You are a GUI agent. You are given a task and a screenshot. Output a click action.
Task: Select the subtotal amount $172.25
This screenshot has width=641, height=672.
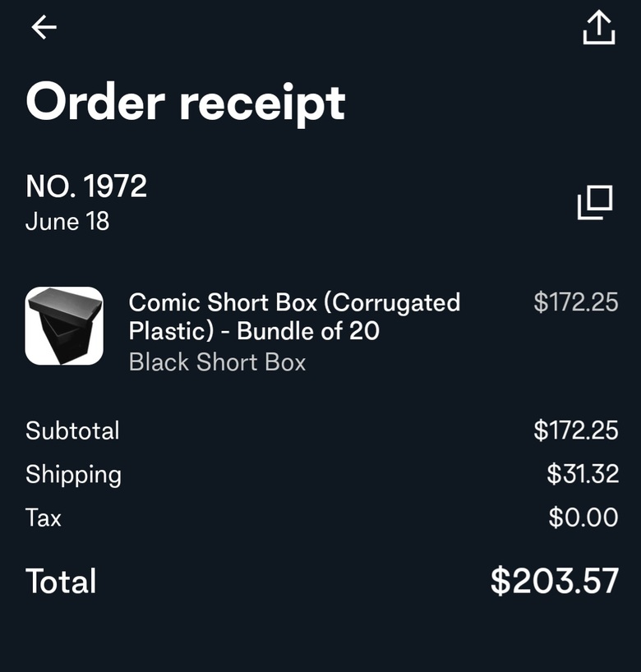point(576,430)
